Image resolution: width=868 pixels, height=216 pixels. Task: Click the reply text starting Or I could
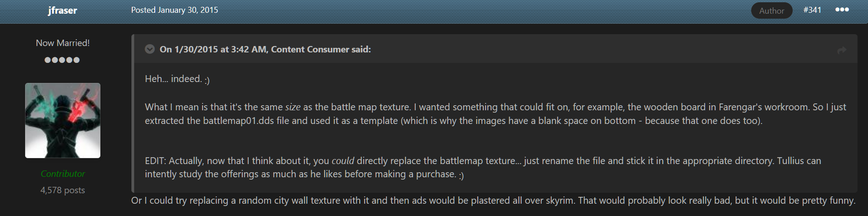pyautogui.click(x=493, y=201)
